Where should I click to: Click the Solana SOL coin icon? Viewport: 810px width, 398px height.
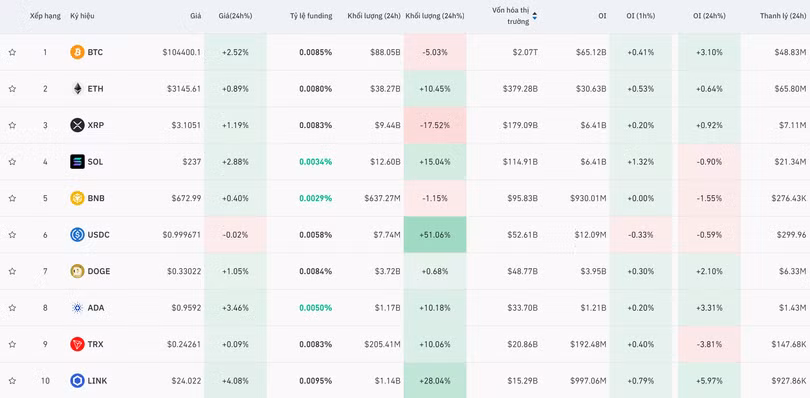(x=77, y=162)
